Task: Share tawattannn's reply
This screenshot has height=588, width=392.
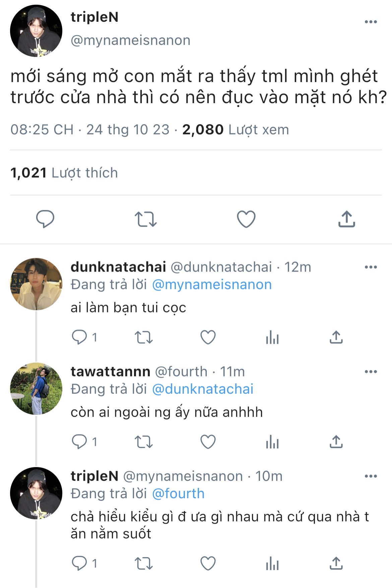Action: tap(336, 442)
